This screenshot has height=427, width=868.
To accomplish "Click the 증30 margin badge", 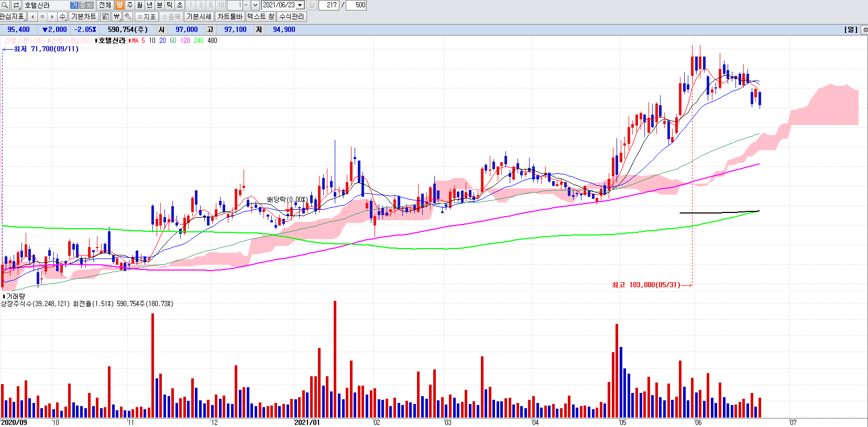I will pos(86,5).
